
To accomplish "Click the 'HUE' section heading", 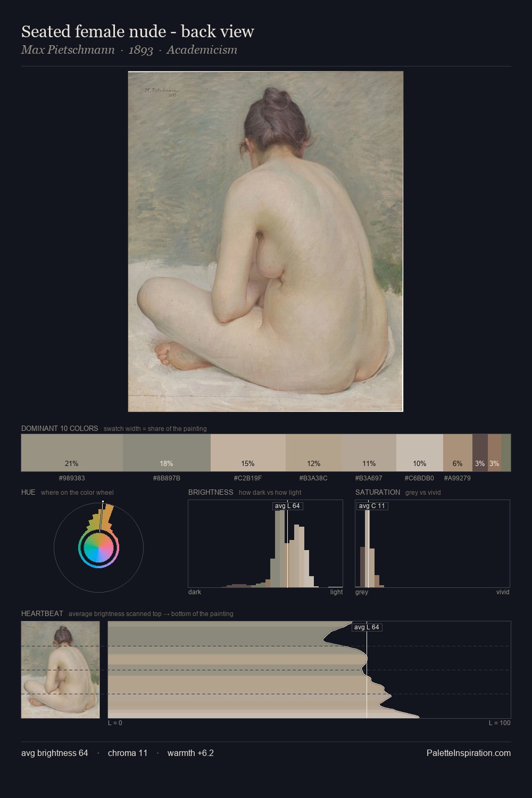I will [28, 492].
